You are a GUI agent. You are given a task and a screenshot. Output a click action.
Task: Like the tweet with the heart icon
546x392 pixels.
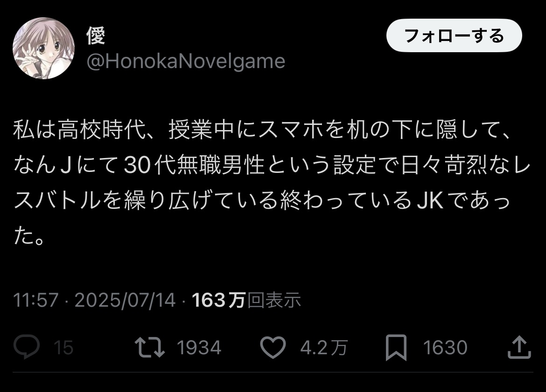(x=273, y=347)
